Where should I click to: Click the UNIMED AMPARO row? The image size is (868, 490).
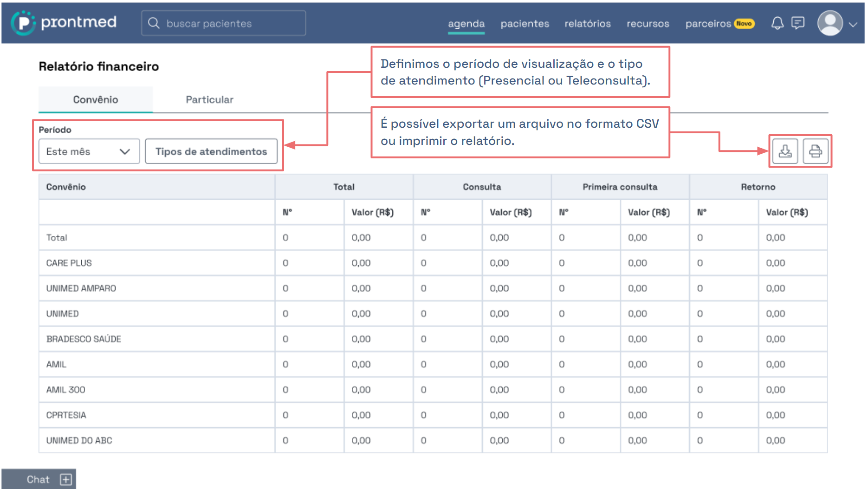tap(81, 288)
